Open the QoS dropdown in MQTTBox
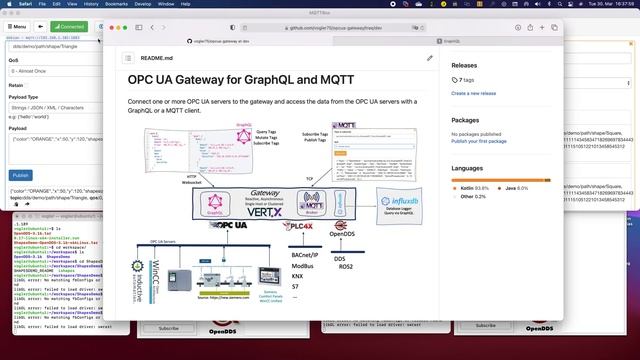Image resolution: width=640 pixels, height=360 pixels. point(55,71)
